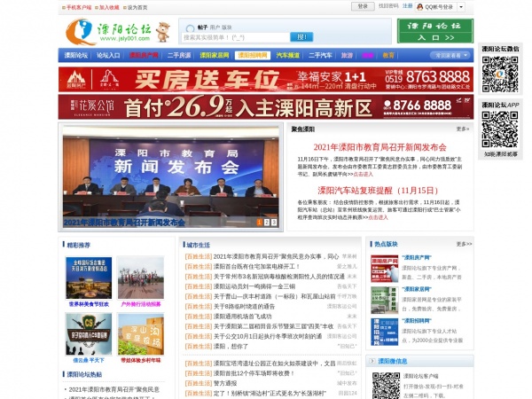Image resolution: width=532 pixels, height=399 pixels.
Task: Click the 溧阳论坛 site logo
Action: [108, 32]
